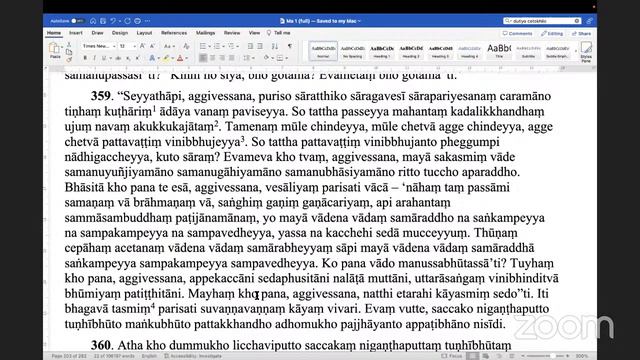Screen dimensions: 640x360
Task: Open the Design tab
Action: [x=120, y=33]
